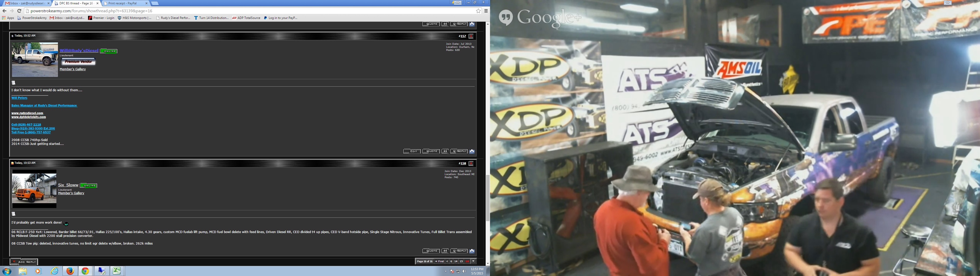The image size is (980, 276).
Task: Open Windows Explorer from the taskbar
Action: point(23,271)
